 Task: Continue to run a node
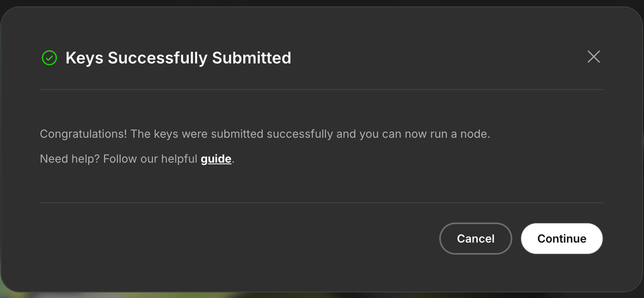562,238
